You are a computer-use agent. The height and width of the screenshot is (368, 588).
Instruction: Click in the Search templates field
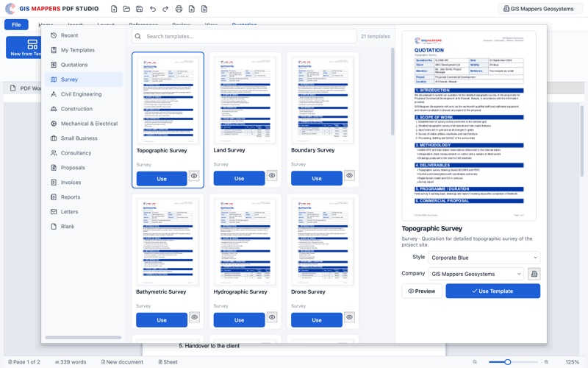244,36
